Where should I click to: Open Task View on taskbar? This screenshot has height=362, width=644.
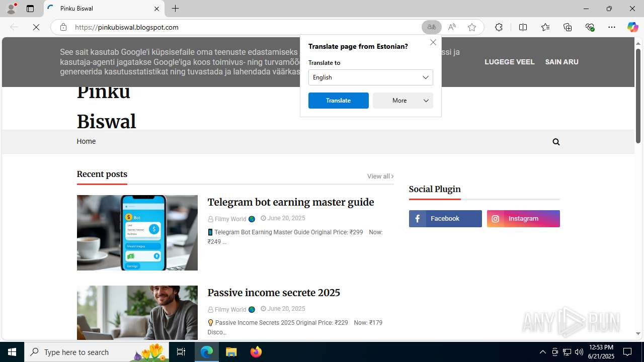click(181, 352)
